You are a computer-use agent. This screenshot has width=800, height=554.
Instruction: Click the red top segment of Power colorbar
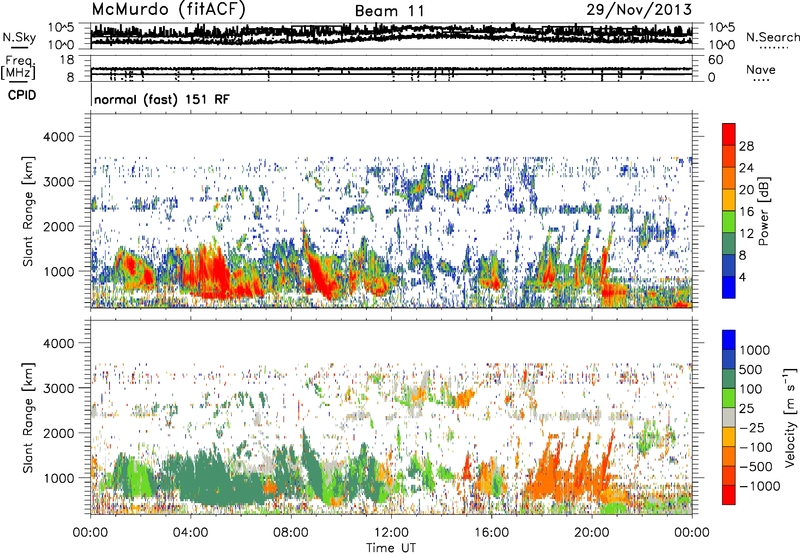(x=729, y=134)
